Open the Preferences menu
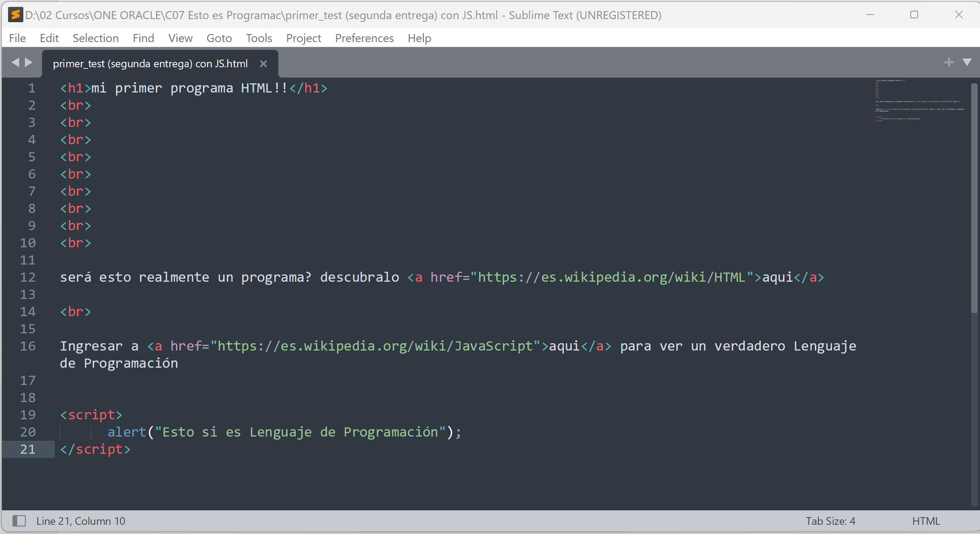This screenshot has height=534, width=980. click(365, 38)
